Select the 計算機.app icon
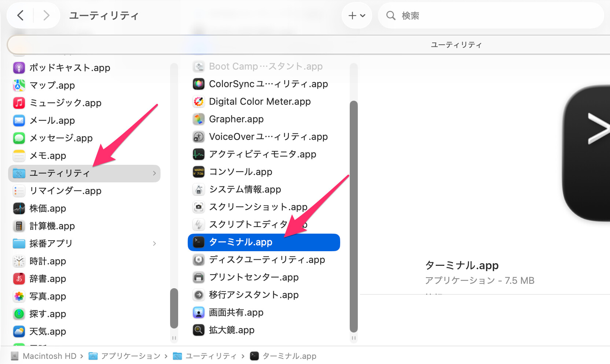The height and width of the screenshot is (364, 610). click(19, 226)
